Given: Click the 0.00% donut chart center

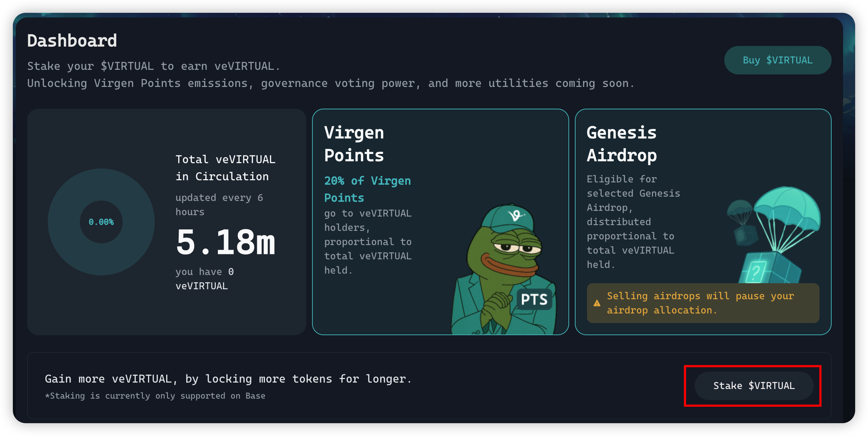Looking at the screenshot, I should click(x=101, y=222).
